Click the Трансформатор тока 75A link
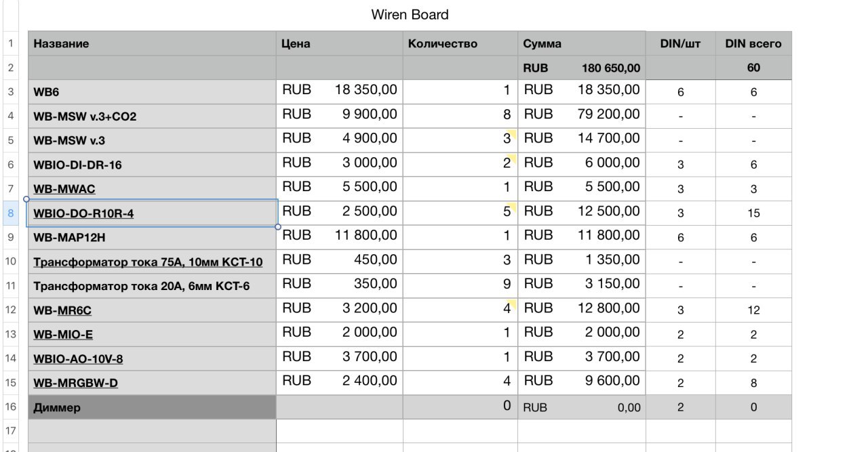 (x=148, y=262)
